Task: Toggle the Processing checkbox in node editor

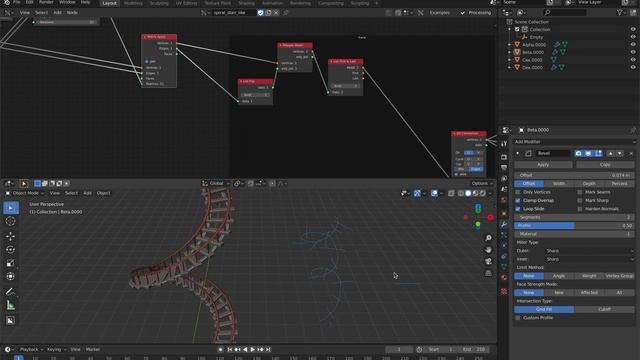Action: pos(462,13)
